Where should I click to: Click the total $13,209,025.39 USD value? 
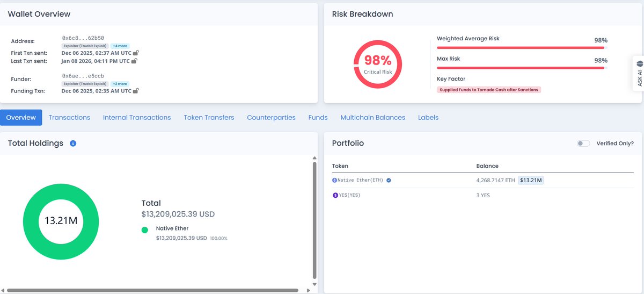[x=178, y=214]
